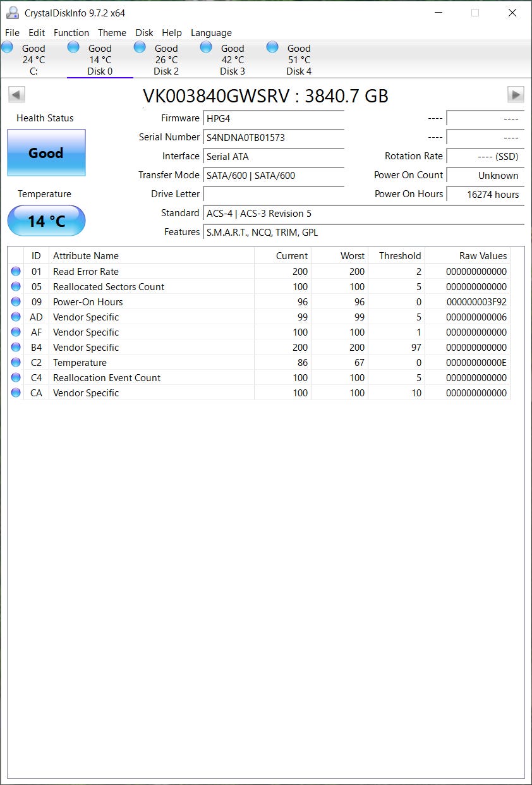Click the Interface field Serial ATA

point(274,157)
